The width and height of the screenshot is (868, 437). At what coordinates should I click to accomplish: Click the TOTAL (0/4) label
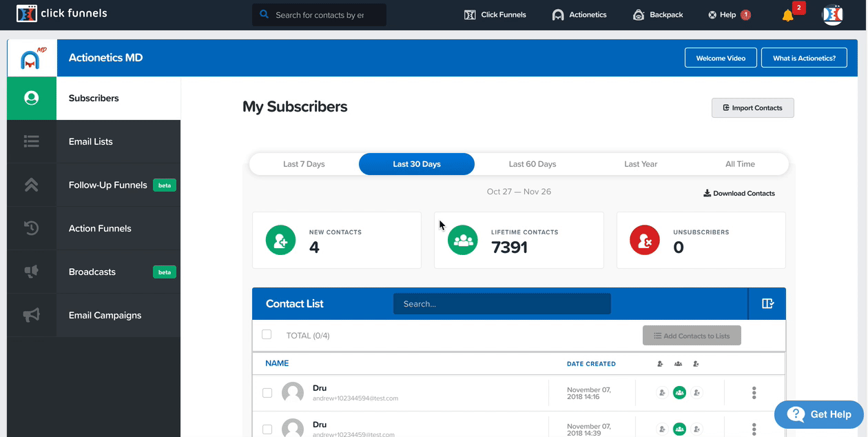click(308, 336)
